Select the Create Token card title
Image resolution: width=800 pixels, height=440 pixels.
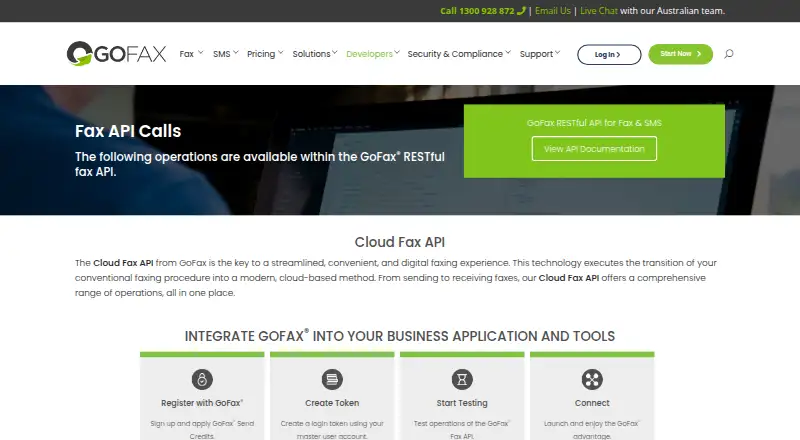332,403
